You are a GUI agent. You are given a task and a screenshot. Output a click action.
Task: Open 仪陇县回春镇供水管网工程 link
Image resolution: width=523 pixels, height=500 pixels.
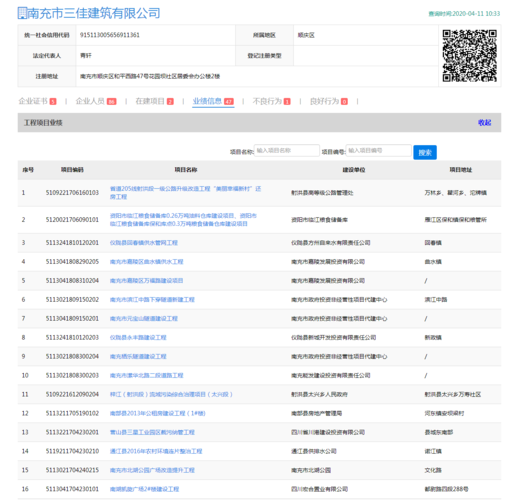tap(144, 242)
